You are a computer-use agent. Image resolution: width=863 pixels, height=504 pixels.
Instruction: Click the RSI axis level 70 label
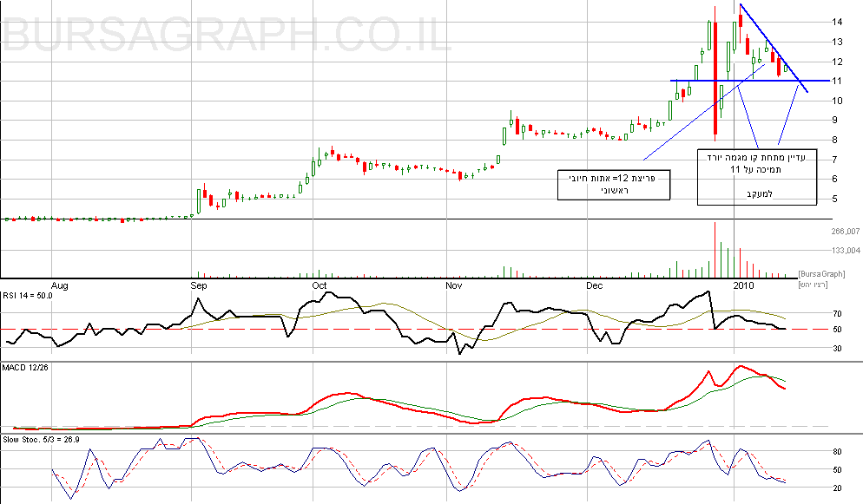(814, 314)
